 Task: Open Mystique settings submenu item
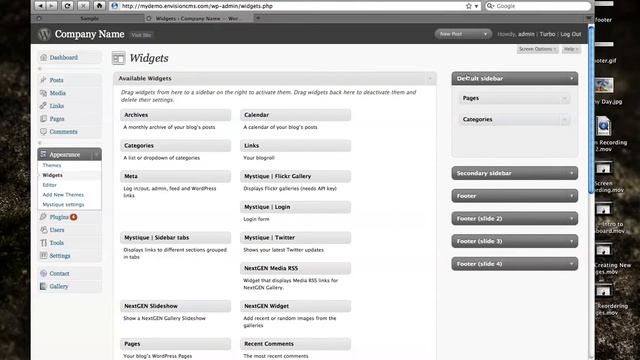pos(63,204)
